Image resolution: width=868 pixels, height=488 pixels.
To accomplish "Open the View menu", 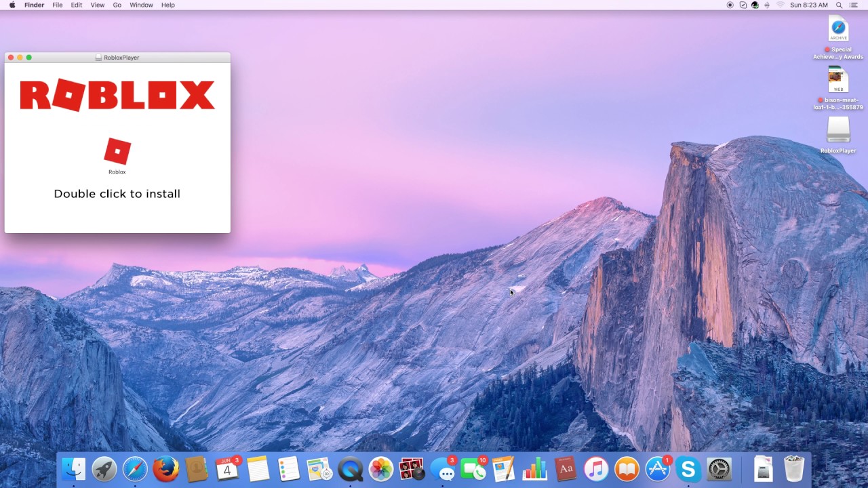I will [x=98, y=5].
